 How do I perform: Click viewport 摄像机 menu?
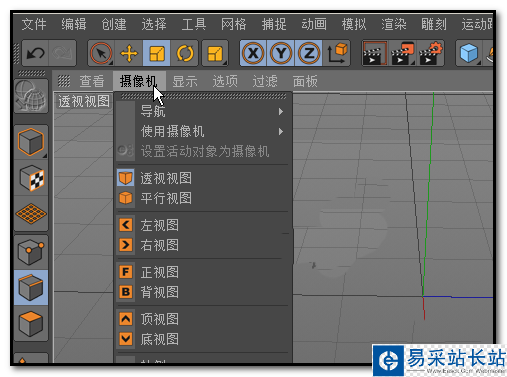pos(139,81)
